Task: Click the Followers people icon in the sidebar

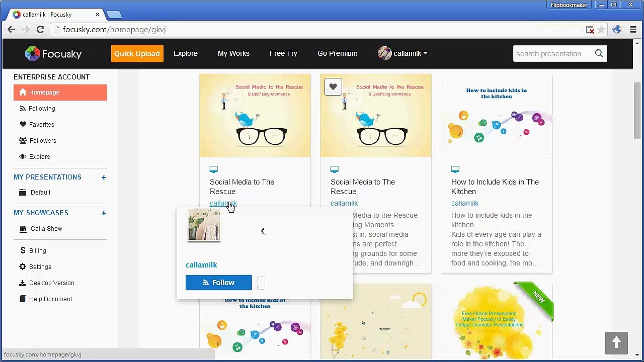Action: pos(23,140)
